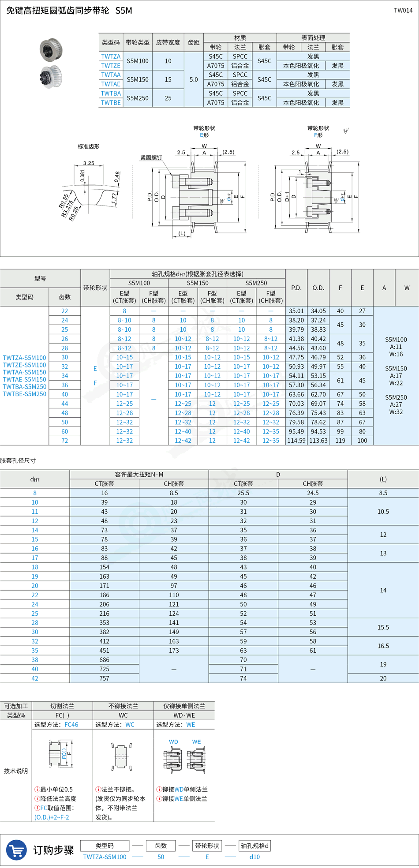Select TWTBA-S5M250 in the model table
The image size is (419, 868).
pos(24,387)
